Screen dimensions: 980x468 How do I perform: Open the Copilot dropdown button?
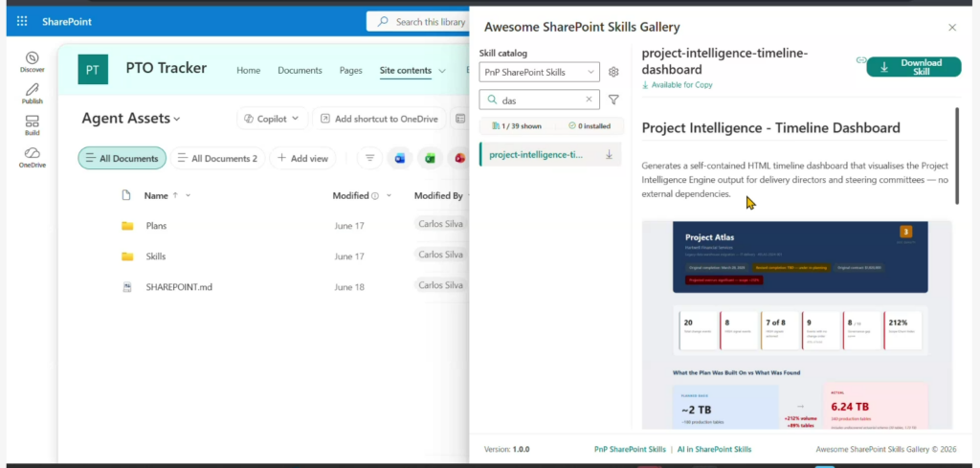point(272,119)
